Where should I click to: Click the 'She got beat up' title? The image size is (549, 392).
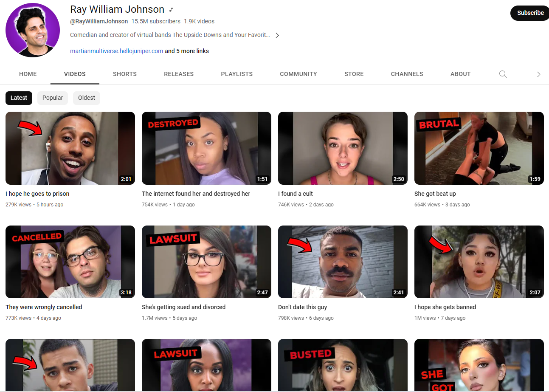(435, 194)
